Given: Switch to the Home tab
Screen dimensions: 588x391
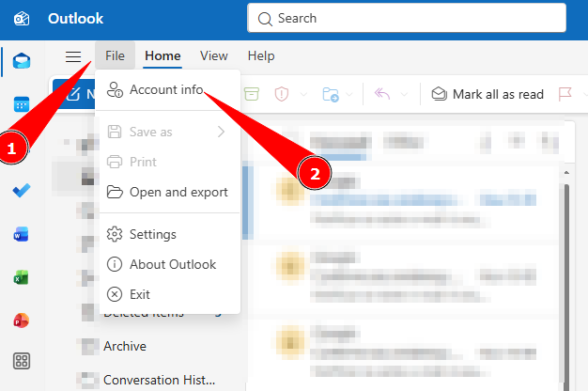Looking at the screenshot, I should click(162, 55).
